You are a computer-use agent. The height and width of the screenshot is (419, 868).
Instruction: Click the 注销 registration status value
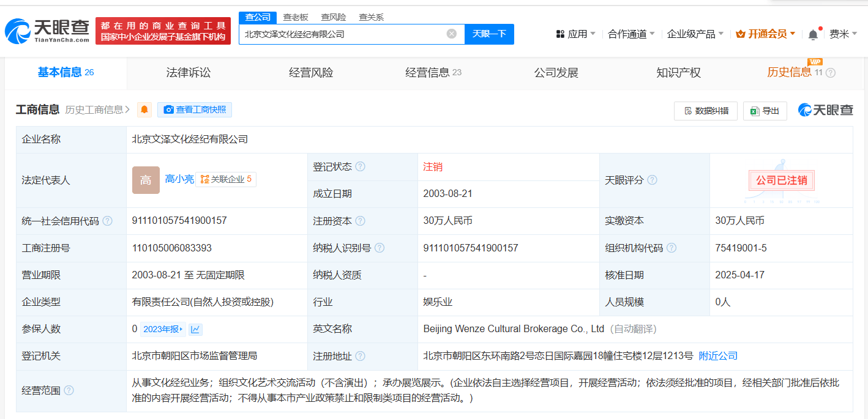point(433,167)
